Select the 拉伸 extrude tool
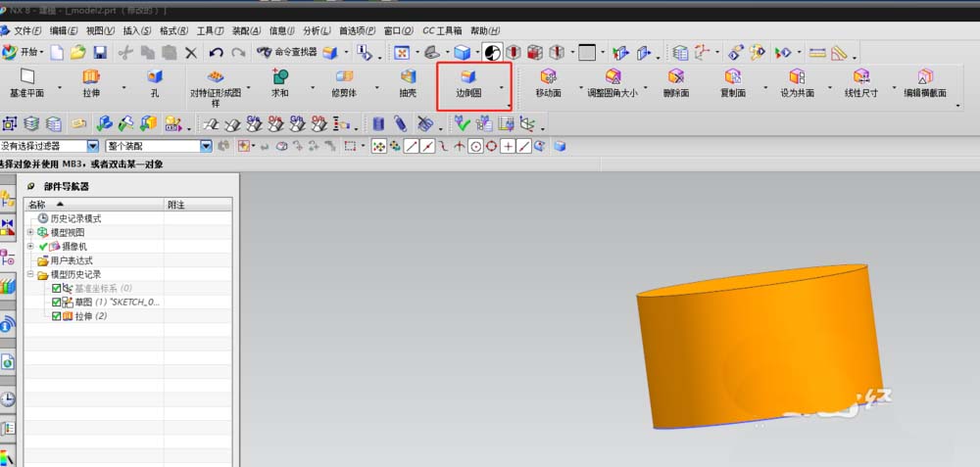Viewport: 980px width, 467px height. pos(91,84)
